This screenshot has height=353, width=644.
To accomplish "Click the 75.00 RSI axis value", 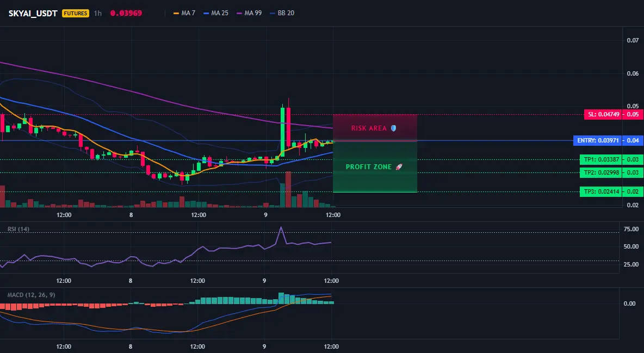I will (631, 229).
